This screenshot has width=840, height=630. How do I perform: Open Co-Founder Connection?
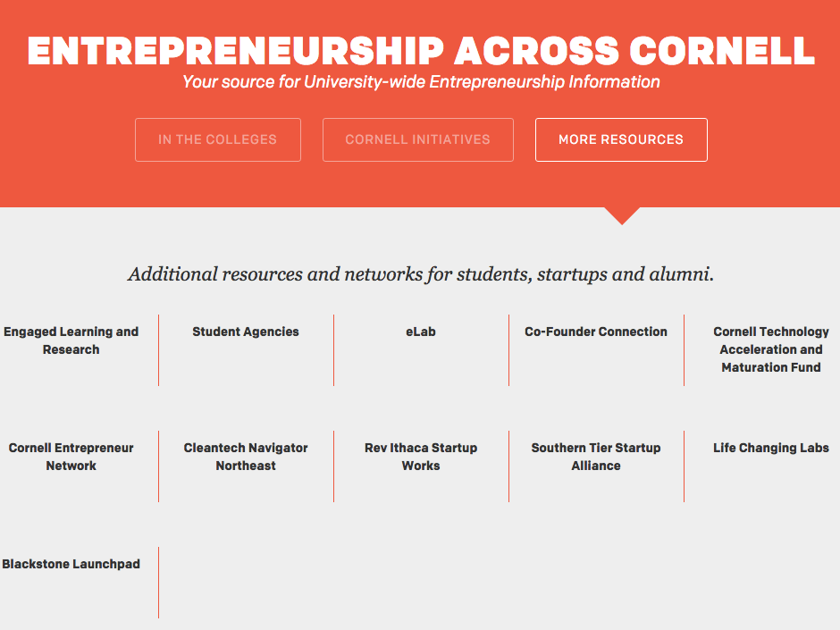point(596,332)
